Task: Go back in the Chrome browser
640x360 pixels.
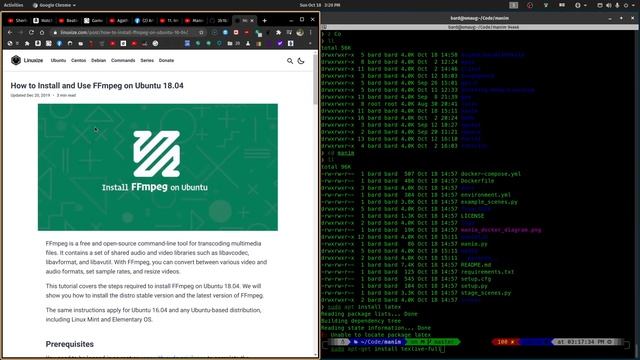Action: (10, 32)
